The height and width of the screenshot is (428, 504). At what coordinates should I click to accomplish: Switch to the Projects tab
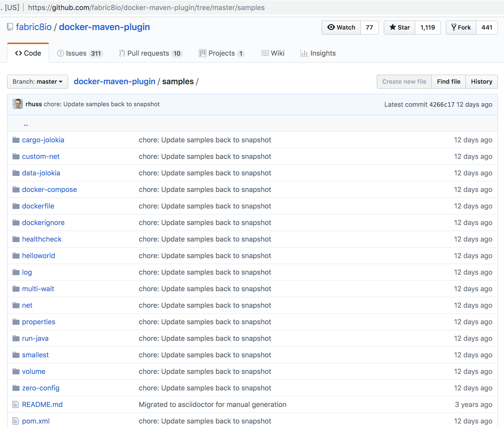click(x=222, y=53)
